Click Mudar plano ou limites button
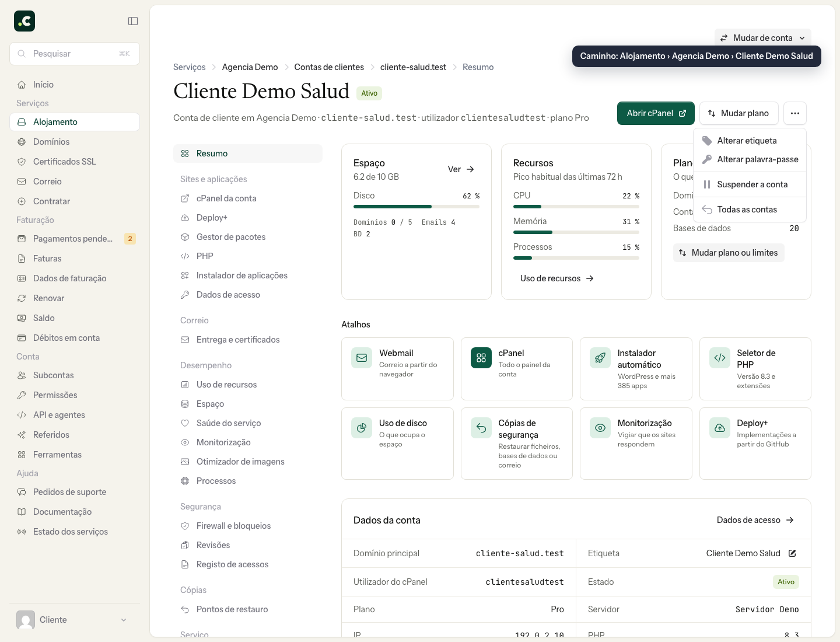This screenshot has width=840, height=642. (x=729, y=253)
